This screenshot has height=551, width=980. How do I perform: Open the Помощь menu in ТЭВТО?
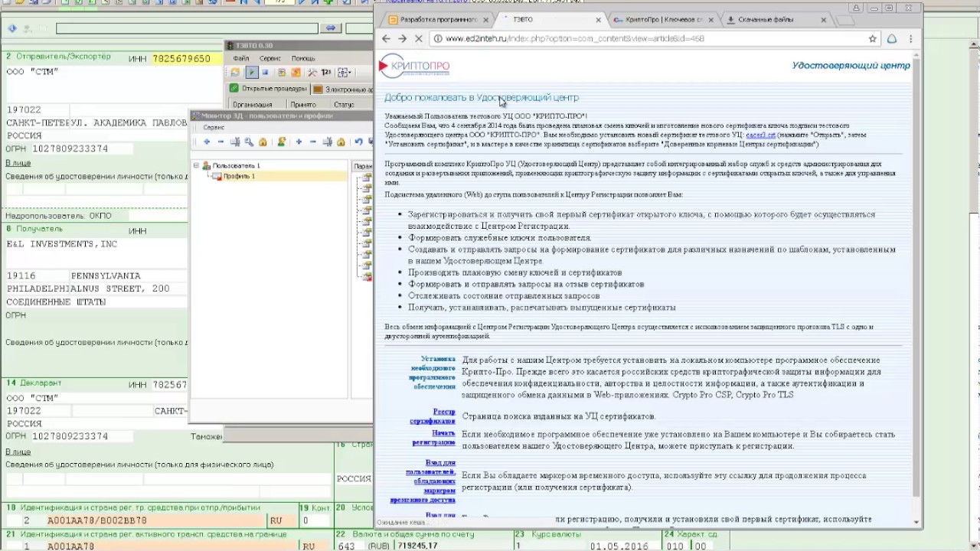[302, 58]
